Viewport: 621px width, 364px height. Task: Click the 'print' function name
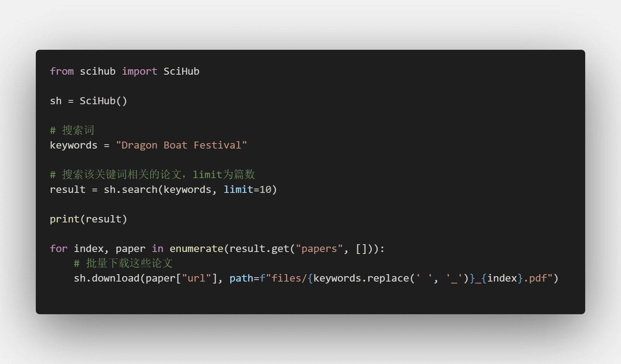[x=65, y=219]
